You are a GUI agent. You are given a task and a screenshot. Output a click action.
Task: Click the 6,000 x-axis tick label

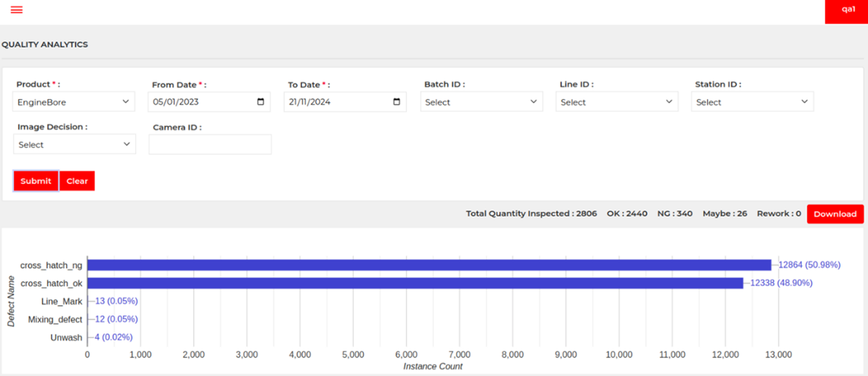click(406, 355)
